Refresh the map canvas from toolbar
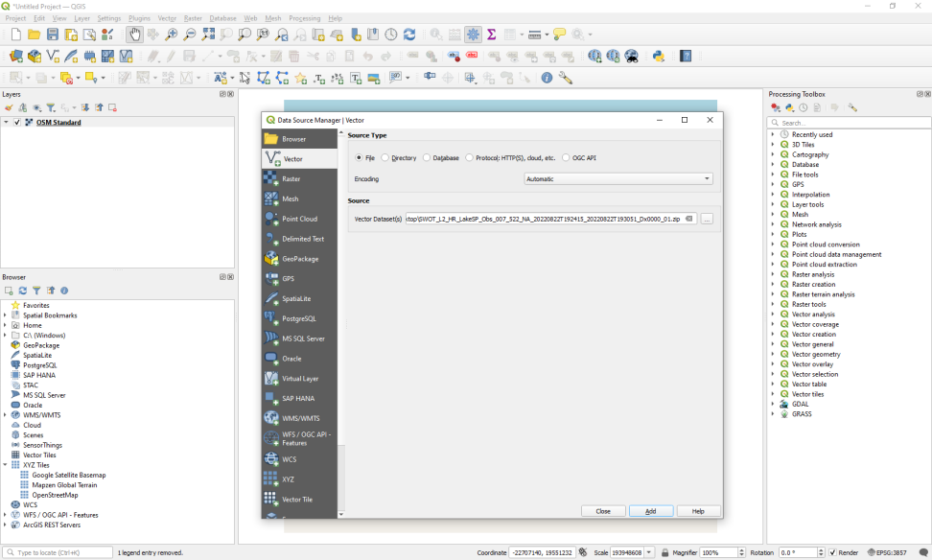The height and width of the screenshot is (560, 932). pos(409,35)
